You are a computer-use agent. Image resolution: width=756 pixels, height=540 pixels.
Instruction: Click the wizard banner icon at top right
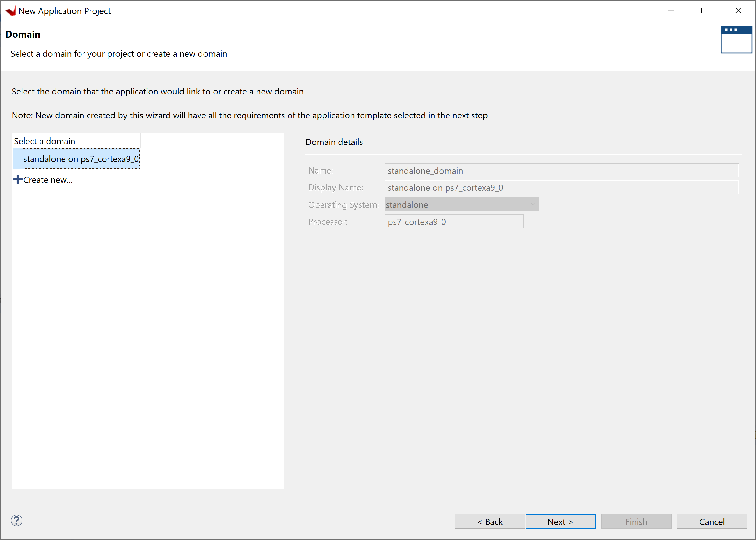point(736,40)
